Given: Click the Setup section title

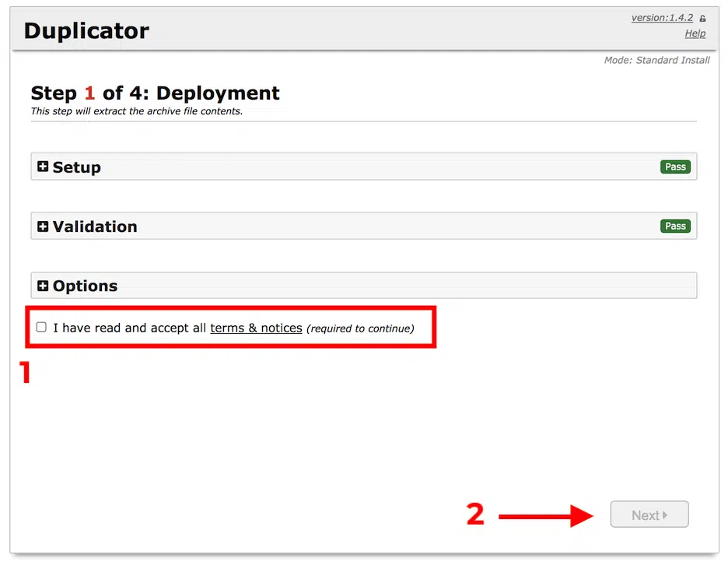Looking at the screenshot, I should 76,167.
